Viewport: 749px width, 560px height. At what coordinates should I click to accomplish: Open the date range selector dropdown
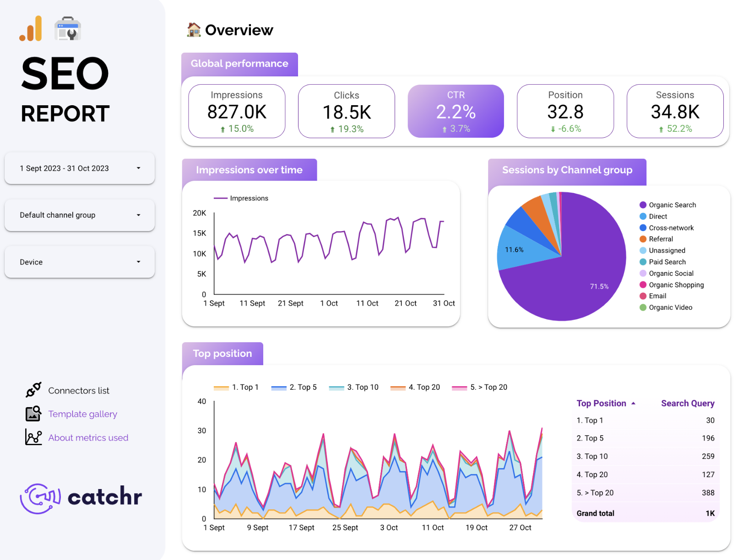pyautogui.click(x=79, y=168)
